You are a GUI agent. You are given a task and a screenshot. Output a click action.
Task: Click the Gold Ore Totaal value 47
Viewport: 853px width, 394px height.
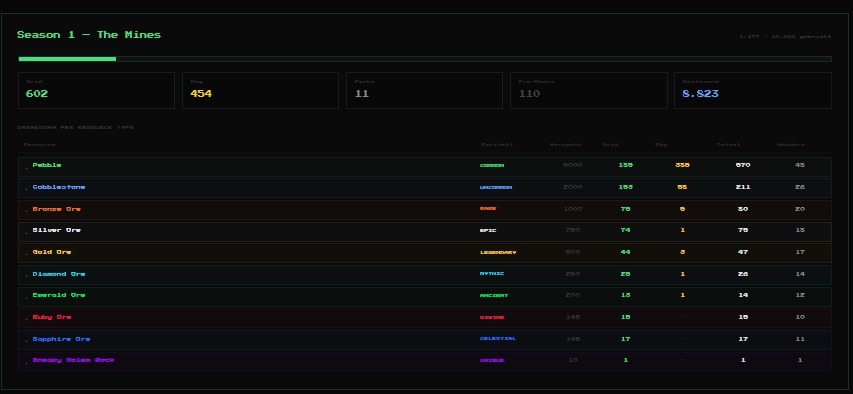(x=743, y=252)
